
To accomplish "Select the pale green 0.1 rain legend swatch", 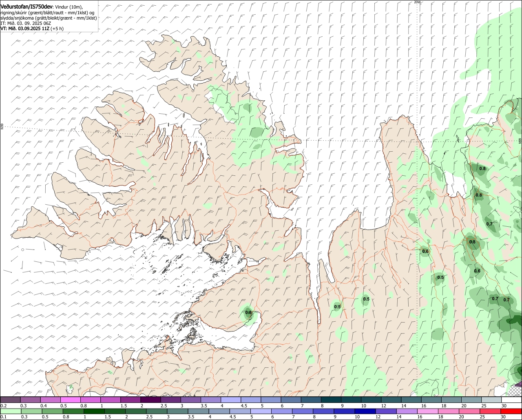I will coord(11,411).
